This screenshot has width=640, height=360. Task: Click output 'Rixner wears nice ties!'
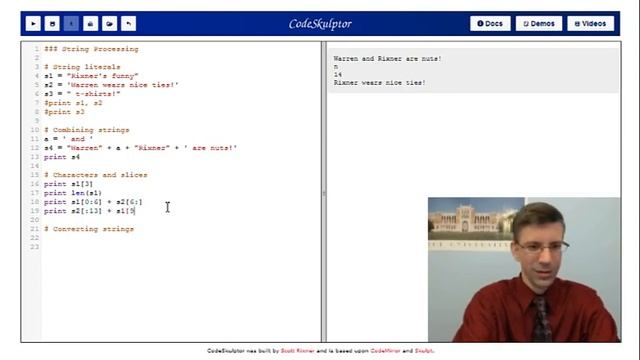click(380, 82)
